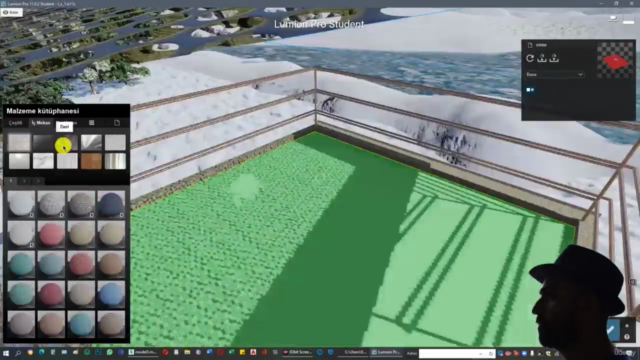Open WhatsApp from the taskbar
The width and height of the screenshot is (640, 360).
tap(109, 352)
